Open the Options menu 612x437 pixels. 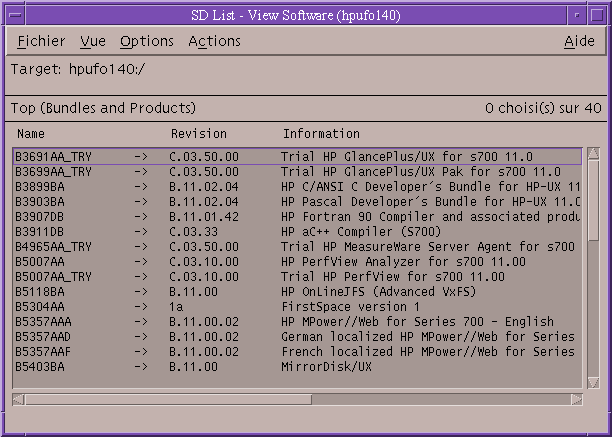point(147,41)
